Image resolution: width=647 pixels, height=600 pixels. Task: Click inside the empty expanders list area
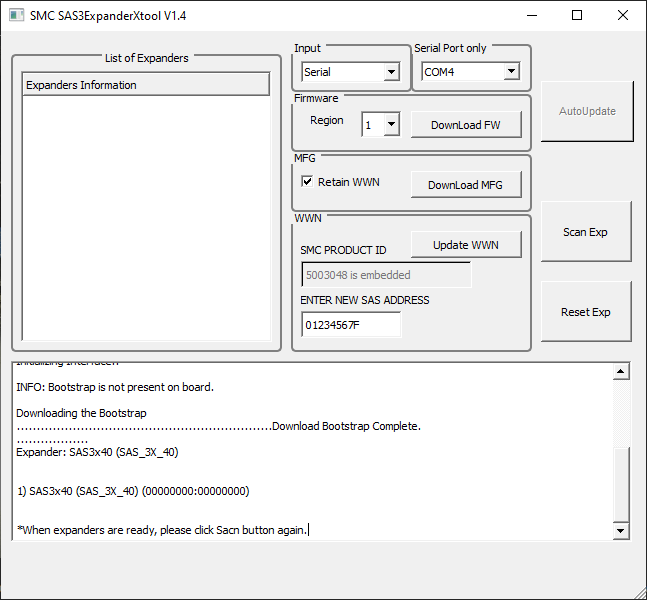click(x=145, y=220)
